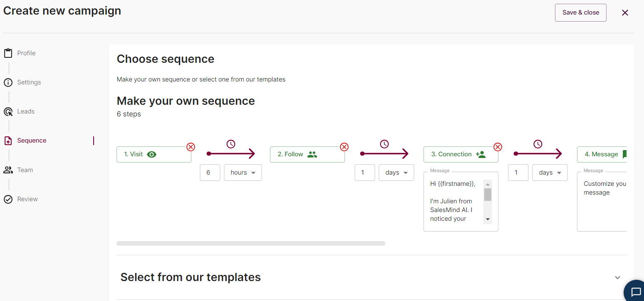Image resolution: width=644 pixels, height=301 pixels.
Task: Close the campaign dialog with X
Action: (x=625, y=13)
